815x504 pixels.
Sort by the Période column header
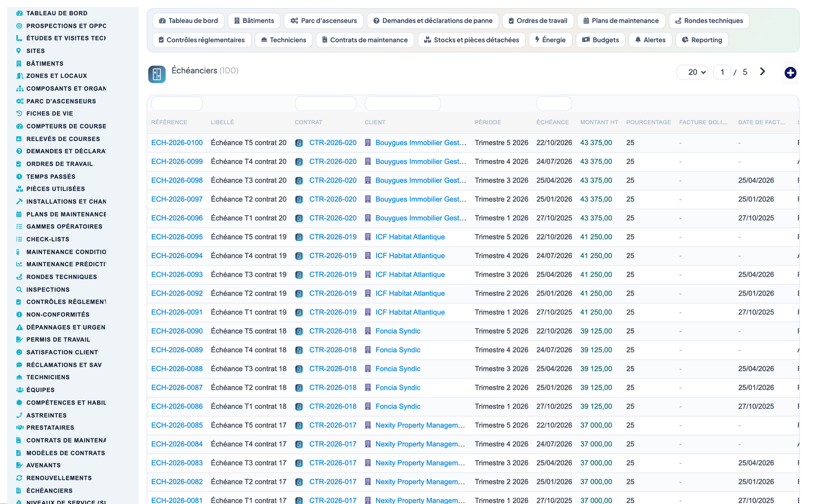coord(488,122)
